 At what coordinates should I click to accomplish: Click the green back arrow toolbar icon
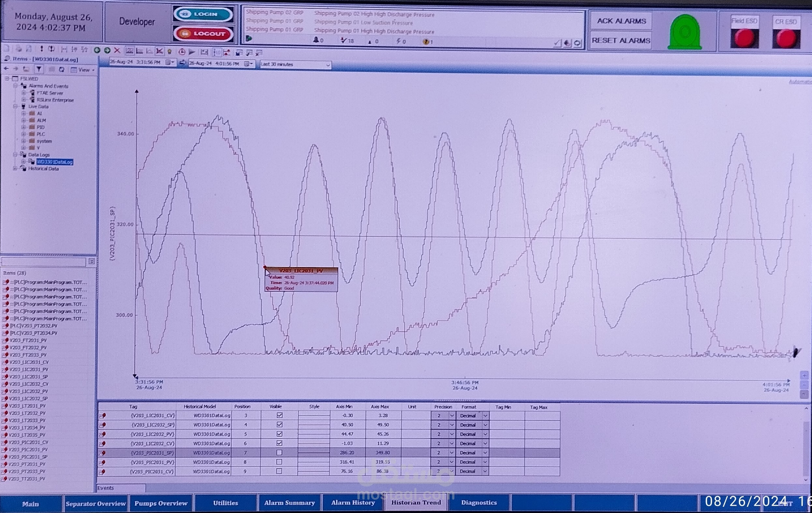97,51
